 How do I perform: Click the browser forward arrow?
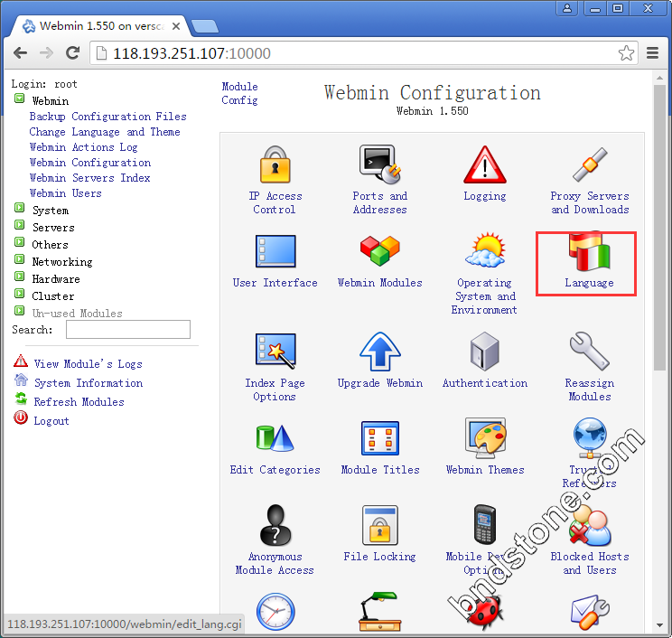[x=46, y=53]
